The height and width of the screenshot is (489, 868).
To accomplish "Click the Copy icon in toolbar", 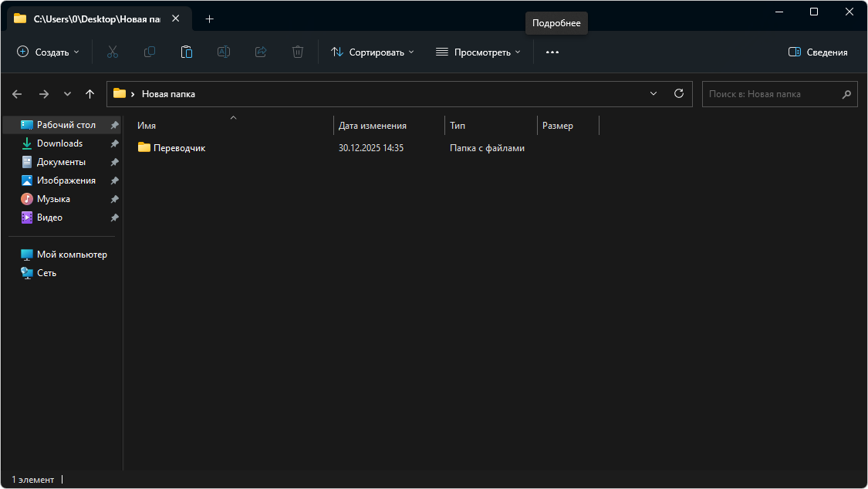I will [149, 52].
